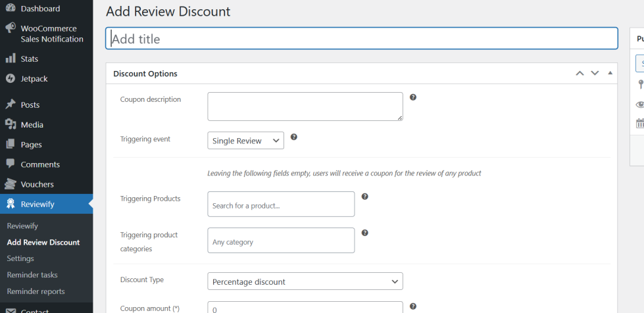Click the Comments speech bubble icon

(x=11, y=164)
